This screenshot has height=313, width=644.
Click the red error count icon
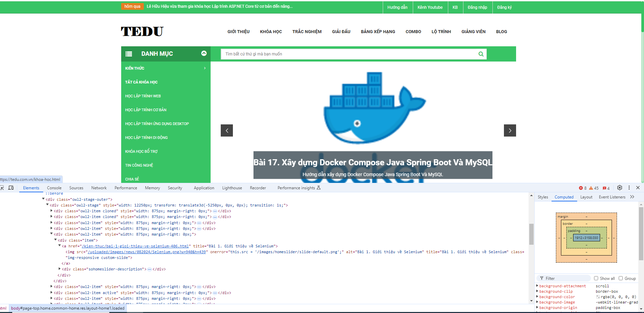[x=581, y=188]
